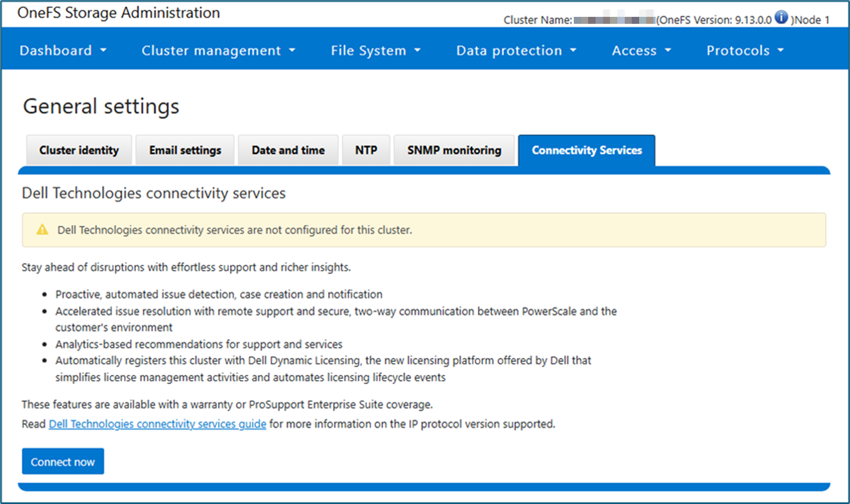Viewport: 850px width, 504px height.
Task: Click the OneFS version info icon
Action: pos(781,18)
